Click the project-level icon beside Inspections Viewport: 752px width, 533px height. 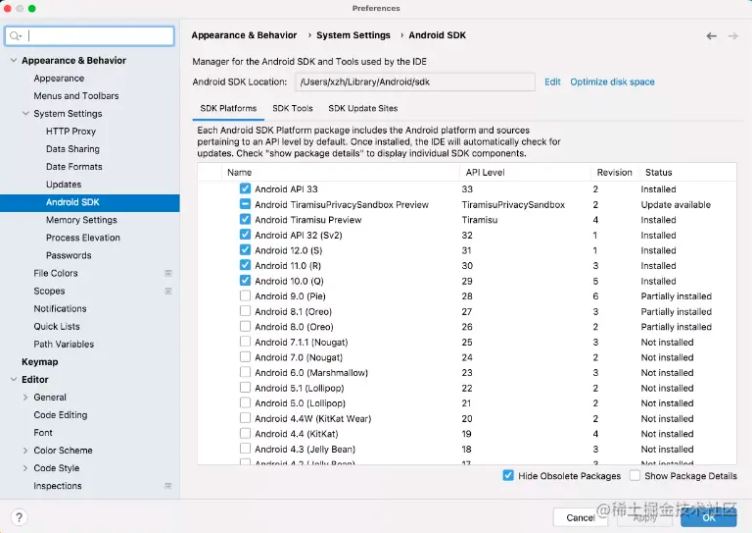click(x=168, y=486)
